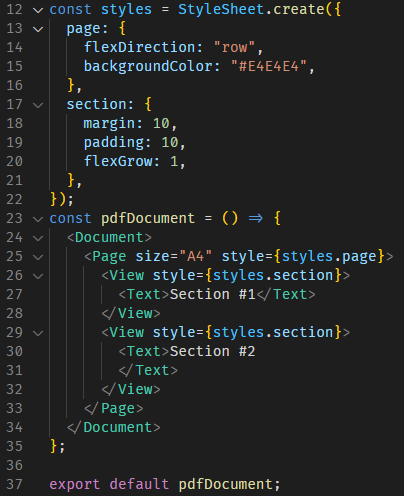Click the closing Document tag
The width and height of the screenshot is (404, 496).
[x=114, y=427]
